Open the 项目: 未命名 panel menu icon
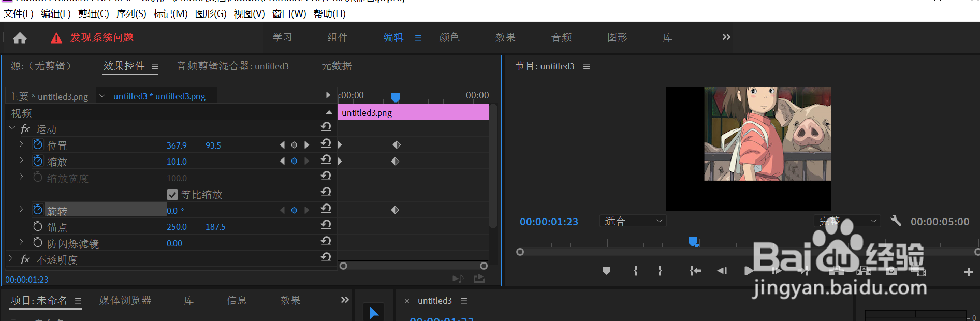Screen dimensions: 980x321 tap(78, 301)
